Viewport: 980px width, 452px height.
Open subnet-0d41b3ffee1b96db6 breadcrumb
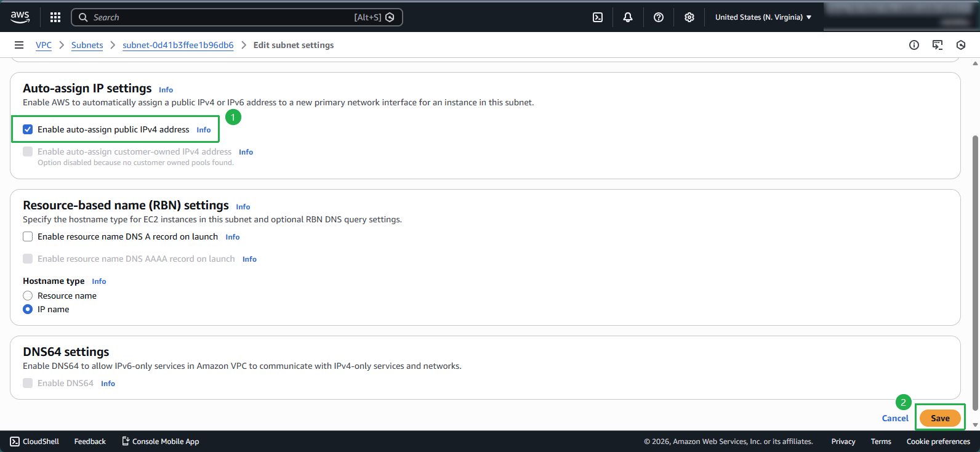click(178, 45)
